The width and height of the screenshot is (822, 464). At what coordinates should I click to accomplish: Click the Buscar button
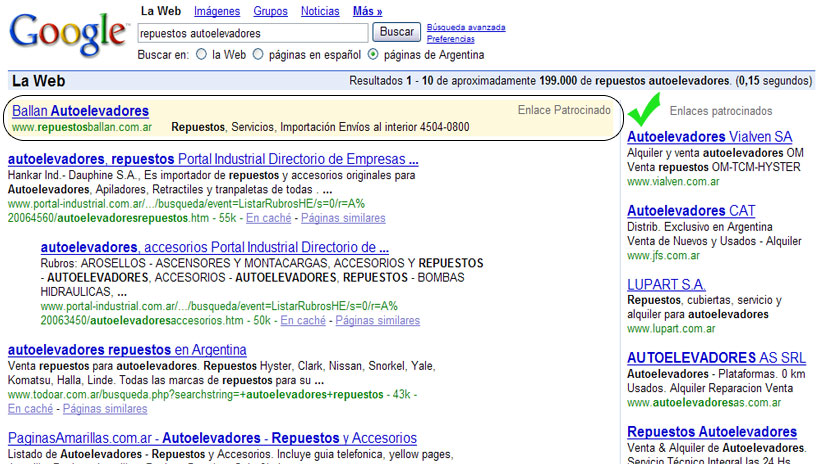pyautogui.click(x=396, y=32)
